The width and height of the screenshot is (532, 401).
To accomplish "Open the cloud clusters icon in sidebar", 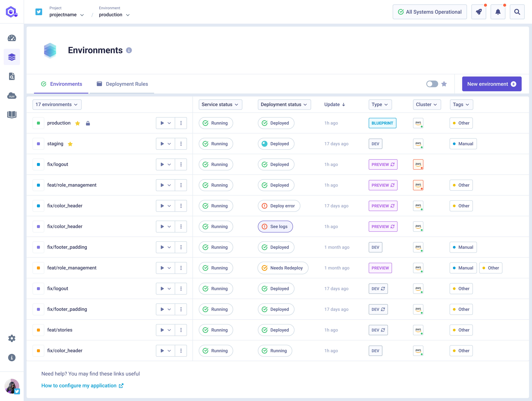I will [12, 96].
